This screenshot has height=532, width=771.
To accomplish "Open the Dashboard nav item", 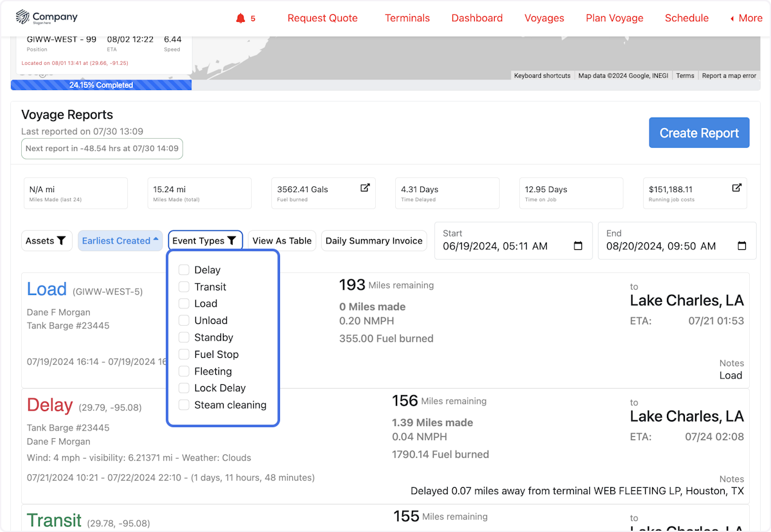I will 477,18.
